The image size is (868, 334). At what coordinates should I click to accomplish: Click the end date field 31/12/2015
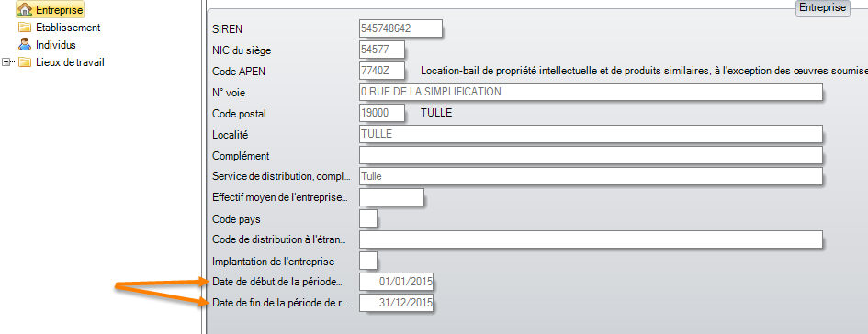[397, 303]
